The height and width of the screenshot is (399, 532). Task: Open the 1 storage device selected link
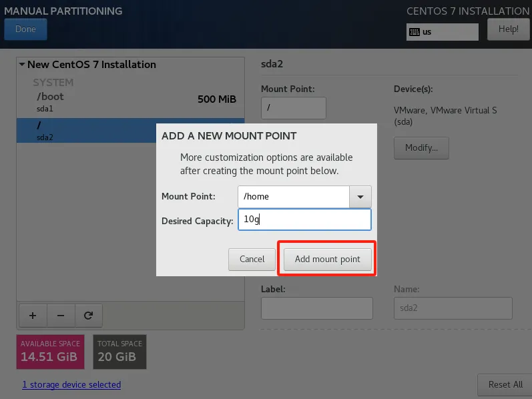point(71,384)
